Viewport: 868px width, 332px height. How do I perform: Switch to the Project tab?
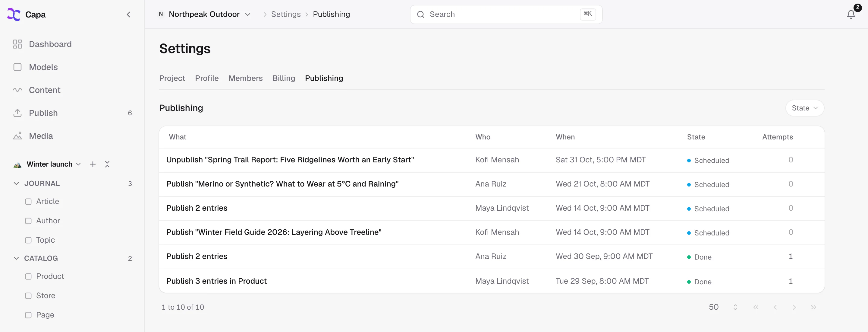pyautogui.click(x=172, y=78)
